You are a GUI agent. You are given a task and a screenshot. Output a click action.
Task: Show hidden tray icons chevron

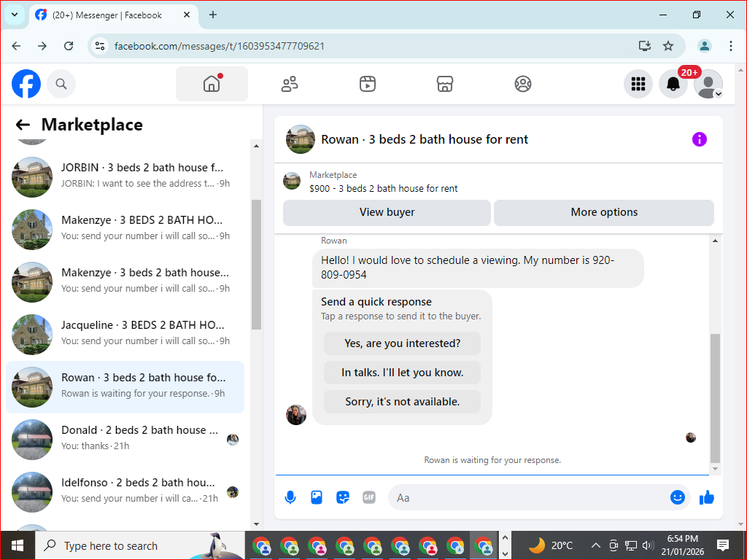point(595,545)
